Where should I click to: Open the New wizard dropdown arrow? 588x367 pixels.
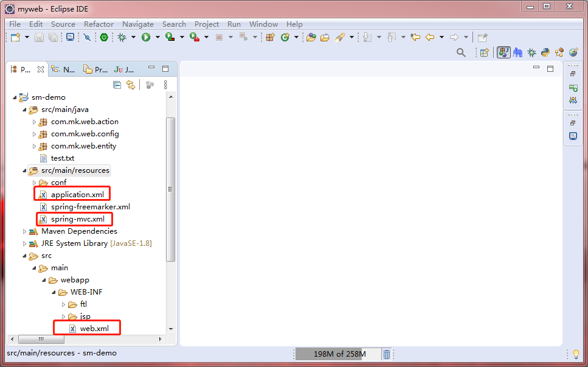[x=27, y=37]
